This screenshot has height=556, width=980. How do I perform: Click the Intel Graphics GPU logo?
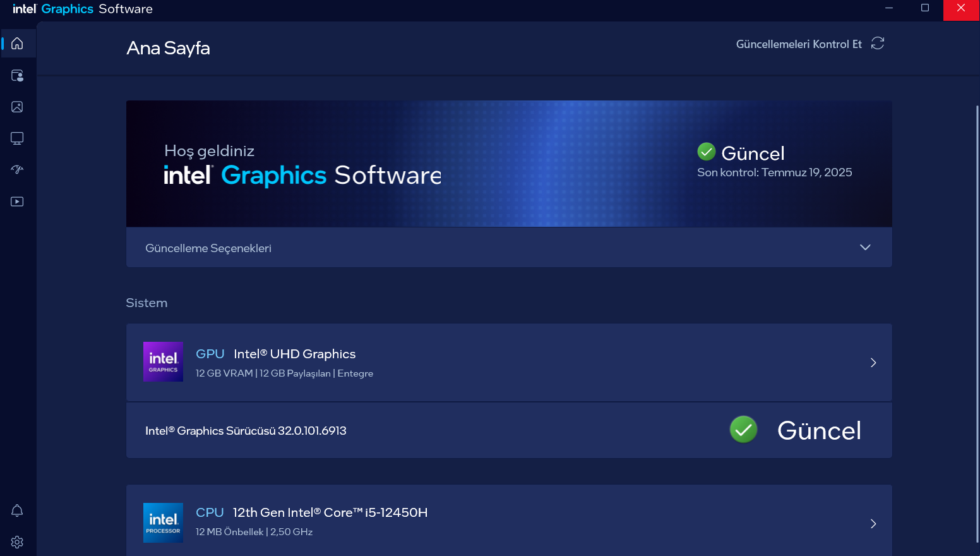[163, 361]
